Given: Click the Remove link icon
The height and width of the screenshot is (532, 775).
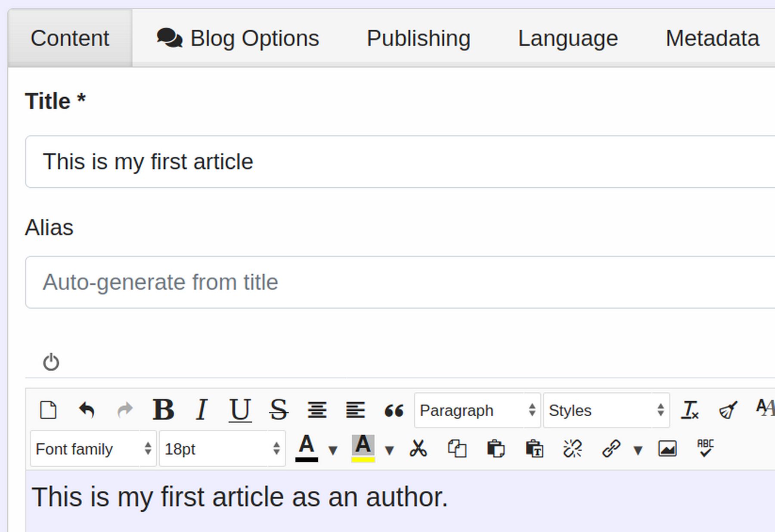Looking at the screenshot, I should (x=573, y=448).
